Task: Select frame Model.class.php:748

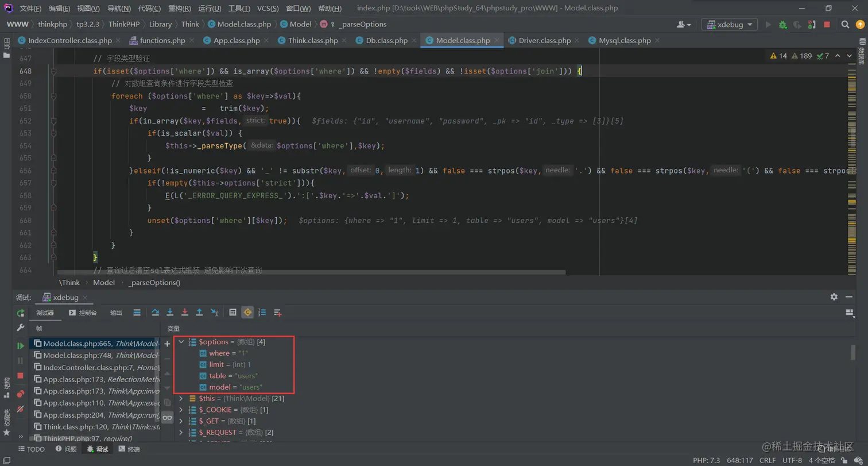Action: click(95, 356)
